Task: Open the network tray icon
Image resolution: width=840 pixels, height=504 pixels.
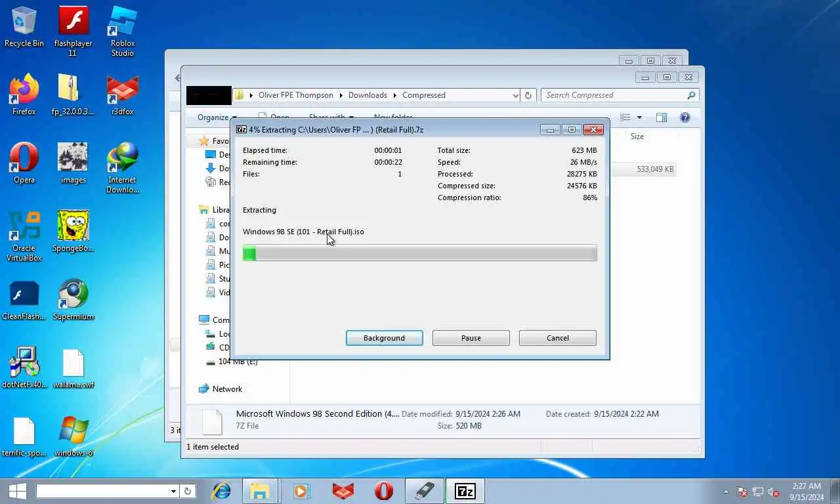Action: point(758,492)
